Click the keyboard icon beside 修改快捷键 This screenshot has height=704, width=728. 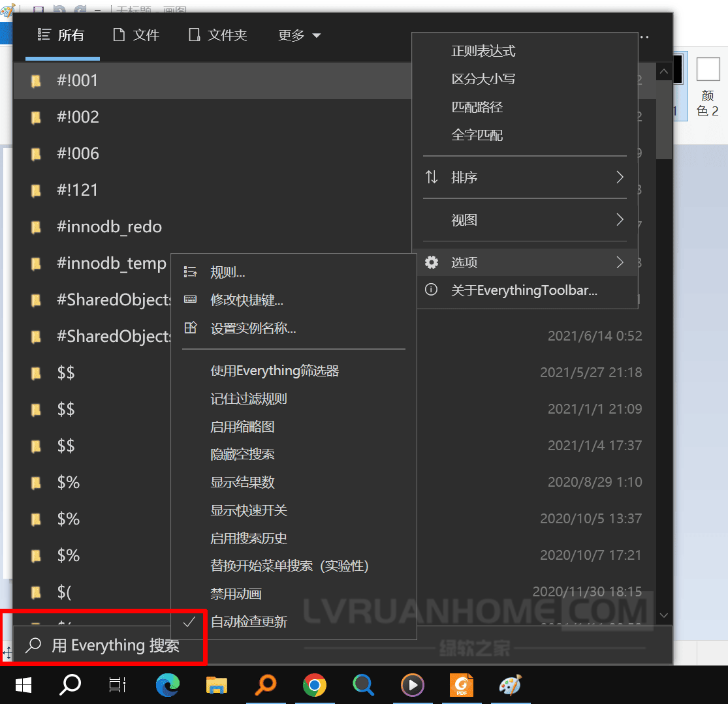click(x=191, y=300)
